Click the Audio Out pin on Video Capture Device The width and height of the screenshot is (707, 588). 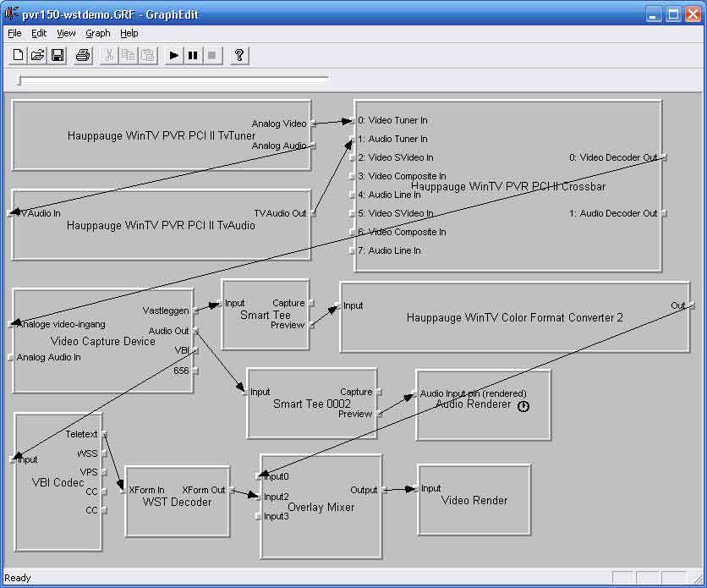tap(196, 331)
